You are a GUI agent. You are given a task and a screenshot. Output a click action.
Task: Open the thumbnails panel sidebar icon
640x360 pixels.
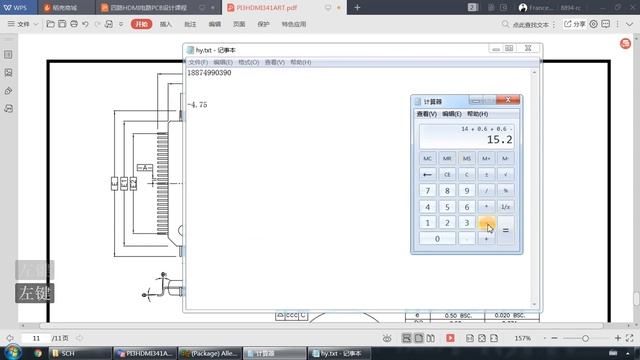(x=8, y=54)
